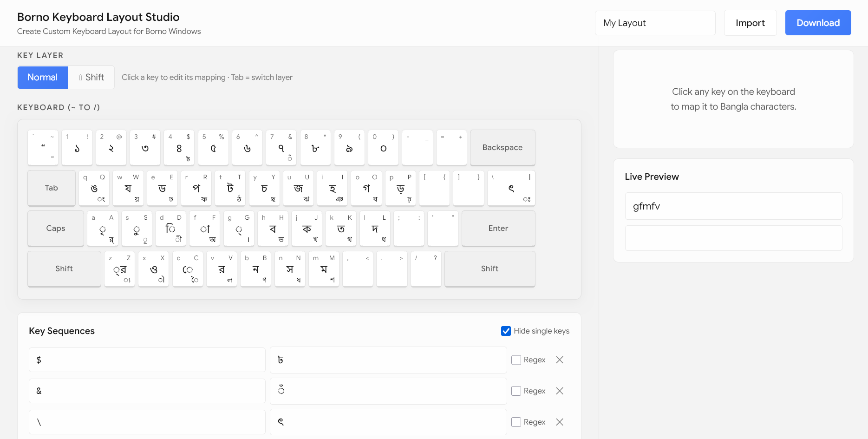Remove the backslash key sequence row
Image resolution: width=868 pixels, height=439 pixels.
pyautogui.click(x=560, y=422)
